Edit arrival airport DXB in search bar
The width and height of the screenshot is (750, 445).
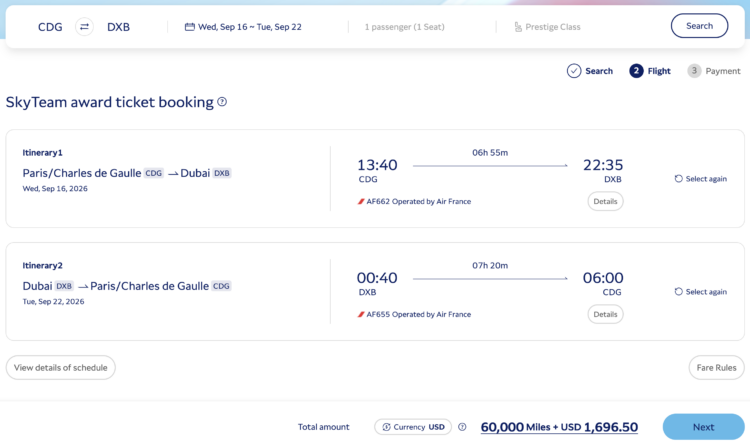(119, 27)
